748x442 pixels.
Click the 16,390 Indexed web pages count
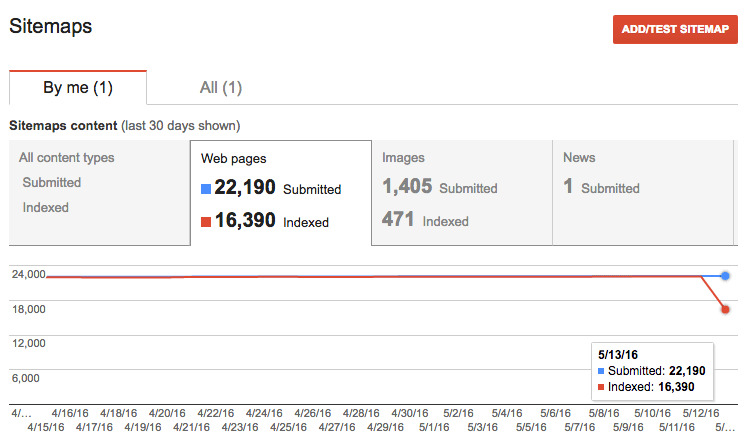click(246, 221)
